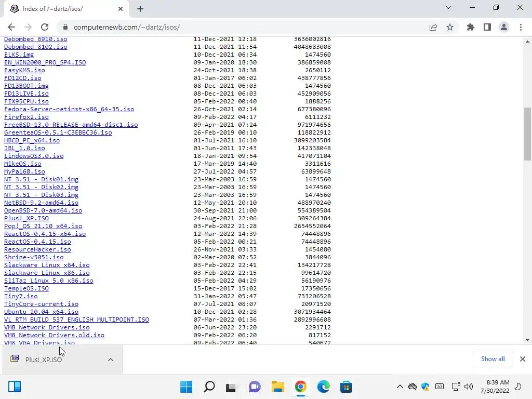
Task: Click the padlock site info icon
Action: click(66, 27)
